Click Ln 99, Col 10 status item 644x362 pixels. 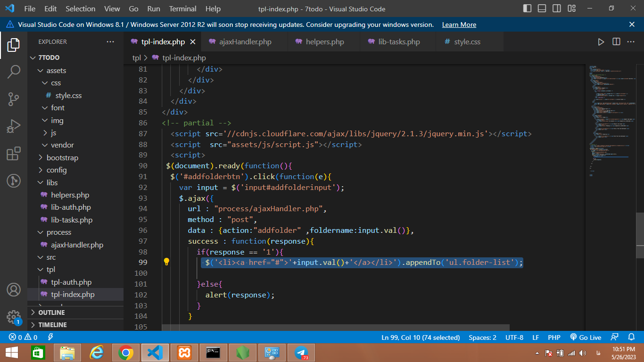(x=421, y=337)
